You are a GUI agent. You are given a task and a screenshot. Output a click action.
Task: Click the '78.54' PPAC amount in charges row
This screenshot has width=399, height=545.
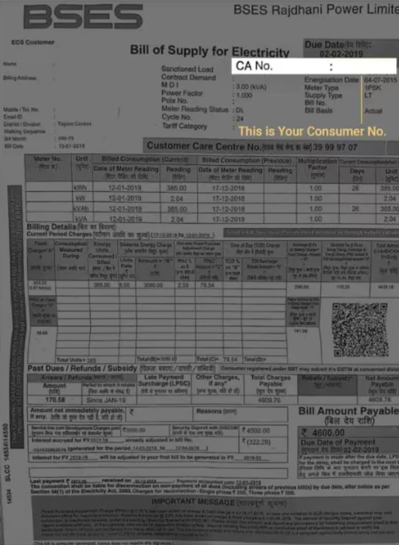pyautogui.click(x=206, y=285)
